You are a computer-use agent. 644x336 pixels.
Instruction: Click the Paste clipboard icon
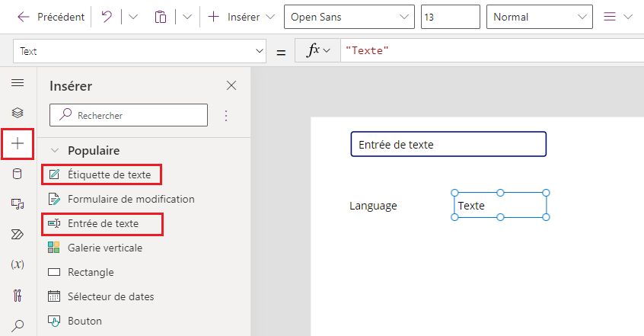pos(160,17)
